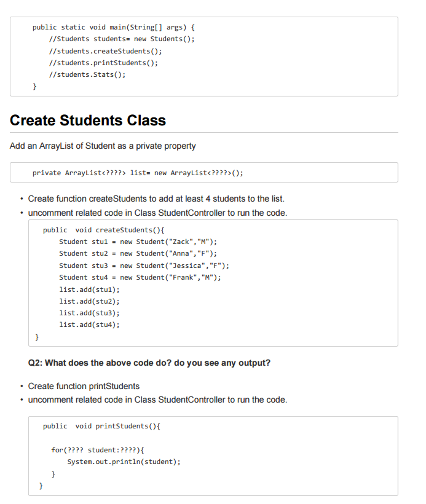426x504 pixels.
Task: Click the "public void createStudents(){" line
Action: pyautogui.click(x=104, y=230)
